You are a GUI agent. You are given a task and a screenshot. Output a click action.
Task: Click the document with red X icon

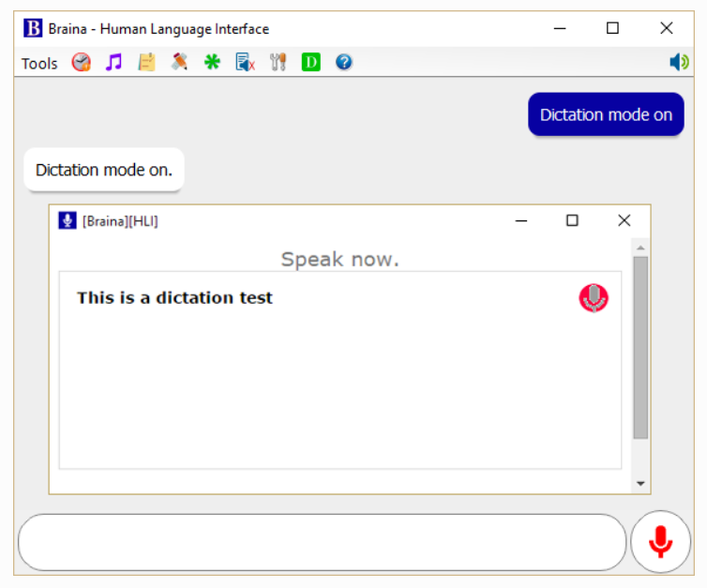245,63
